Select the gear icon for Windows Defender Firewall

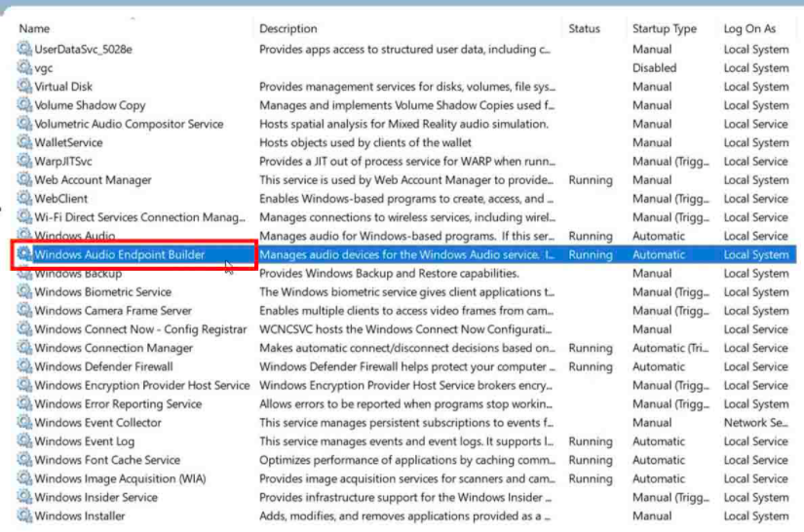tap(24, 366)
